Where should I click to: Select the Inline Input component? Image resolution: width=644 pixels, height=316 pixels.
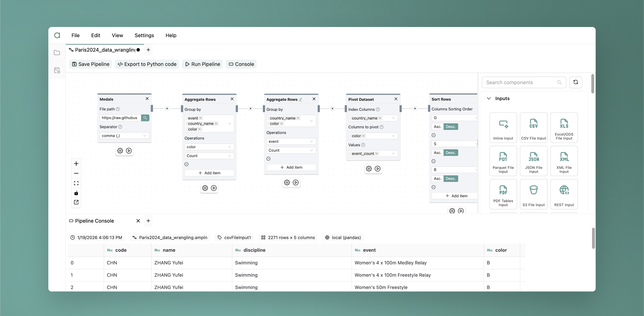click(x=503, y=128)
